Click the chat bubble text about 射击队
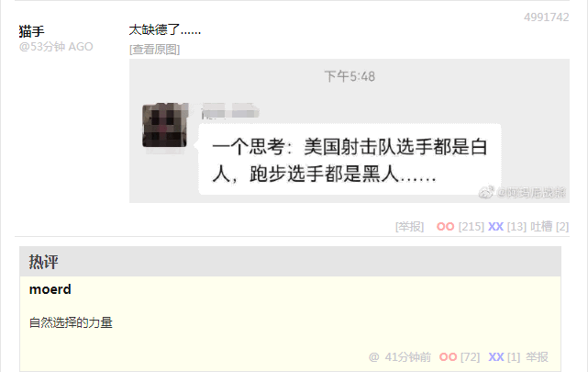Screen dimensions: 588x372 tap(349, 160)
